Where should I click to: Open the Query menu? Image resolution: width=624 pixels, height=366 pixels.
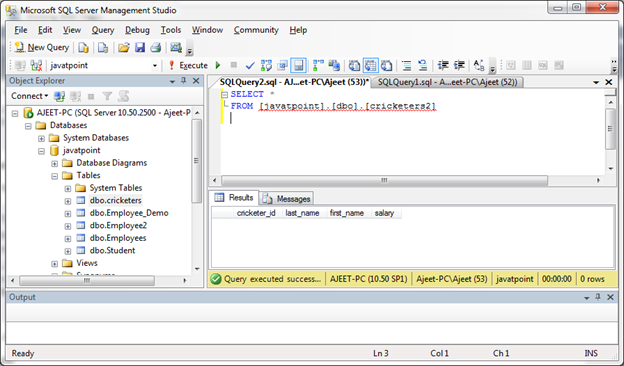103,30
